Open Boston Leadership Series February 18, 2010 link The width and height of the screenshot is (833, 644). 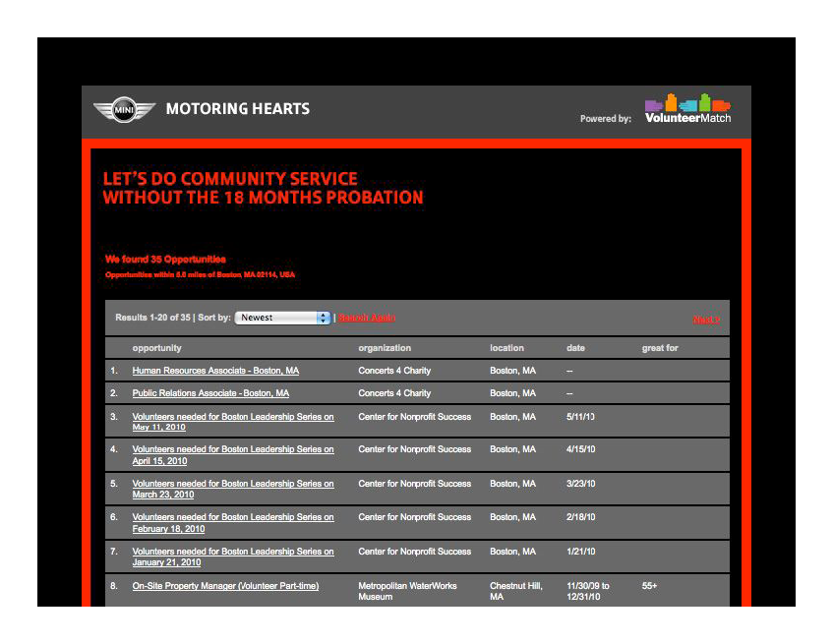[233, 523]
